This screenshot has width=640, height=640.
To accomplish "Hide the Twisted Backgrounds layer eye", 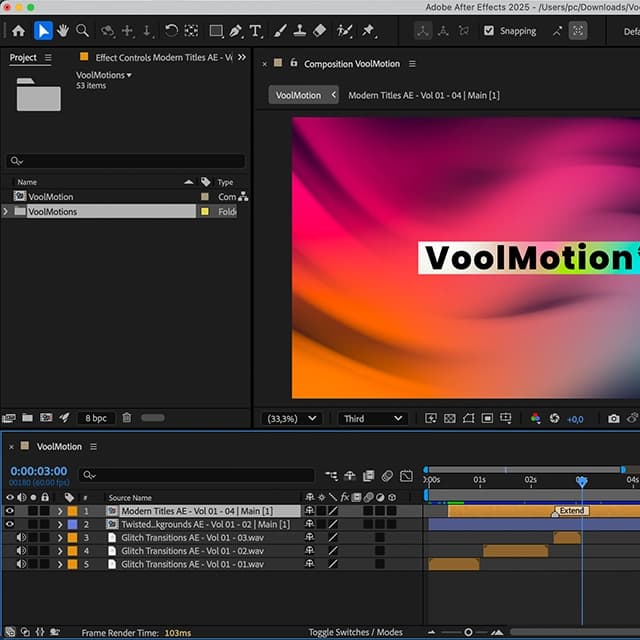I will coord(9,524).
